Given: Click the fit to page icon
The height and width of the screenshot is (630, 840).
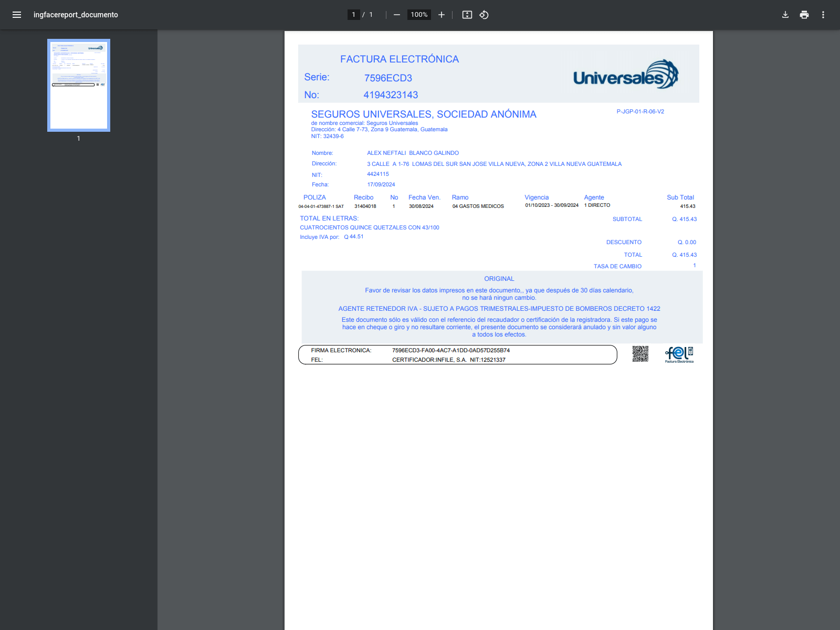Looking at the screenshot, I should (x=467, y=15).
